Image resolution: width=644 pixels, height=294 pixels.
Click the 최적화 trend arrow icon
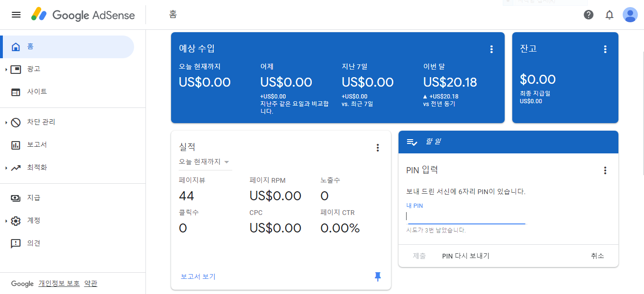(x=16, y=168)
